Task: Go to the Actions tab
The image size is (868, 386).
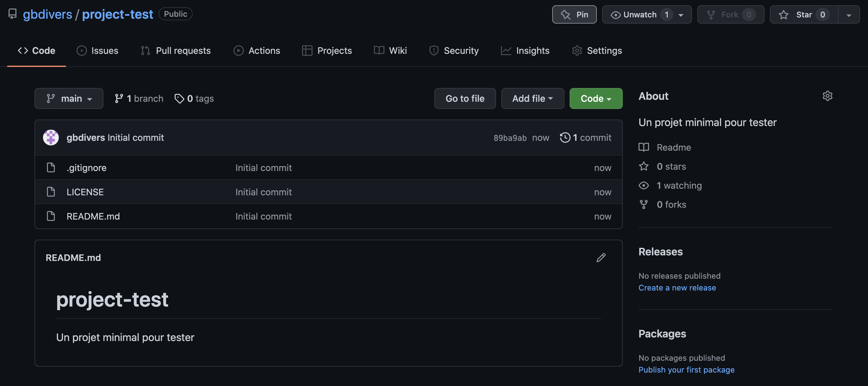Action: (x=257, y=51)
